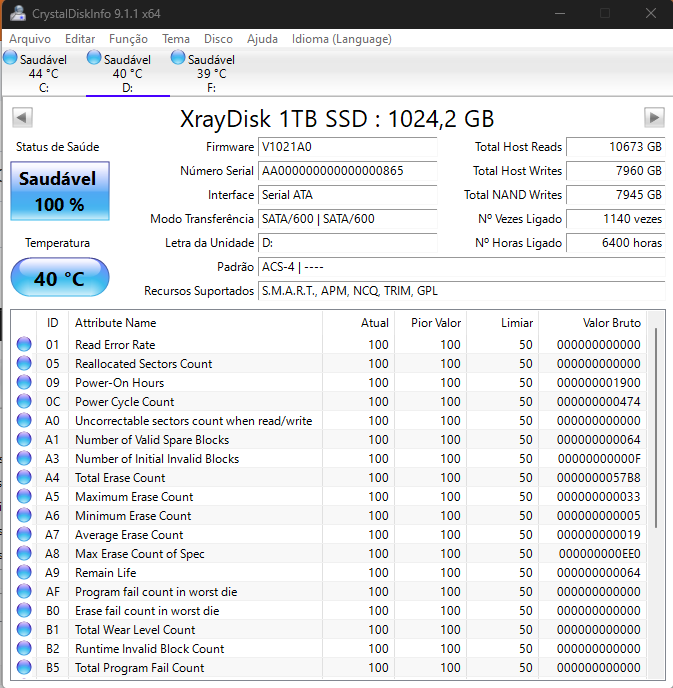
Task: Click status icon for Max Erase Count of Spec
Action: [24, 553]
